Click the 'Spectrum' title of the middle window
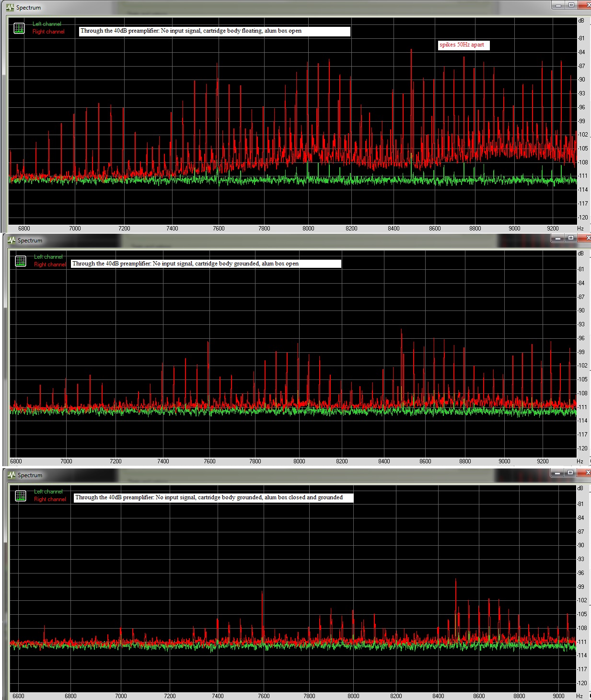The image size is (591, 700). (30, 241)
